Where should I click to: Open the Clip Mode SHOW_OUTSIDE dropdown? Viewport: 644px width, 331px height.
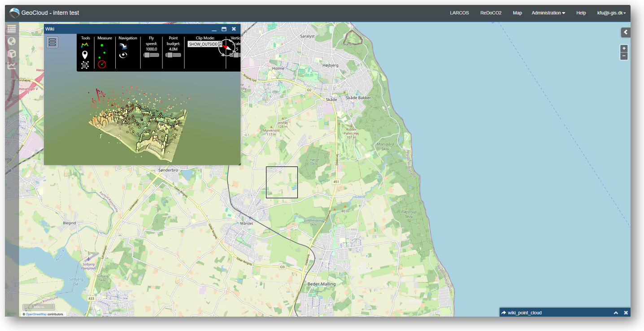click(x=205, y=44)
